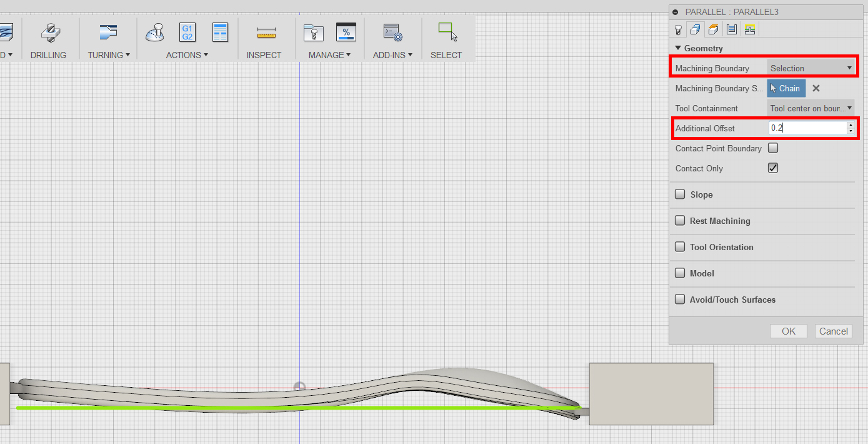Click the Turning operation icon
The width and height of the screenshot is (868, 444).
click(109, 32)
